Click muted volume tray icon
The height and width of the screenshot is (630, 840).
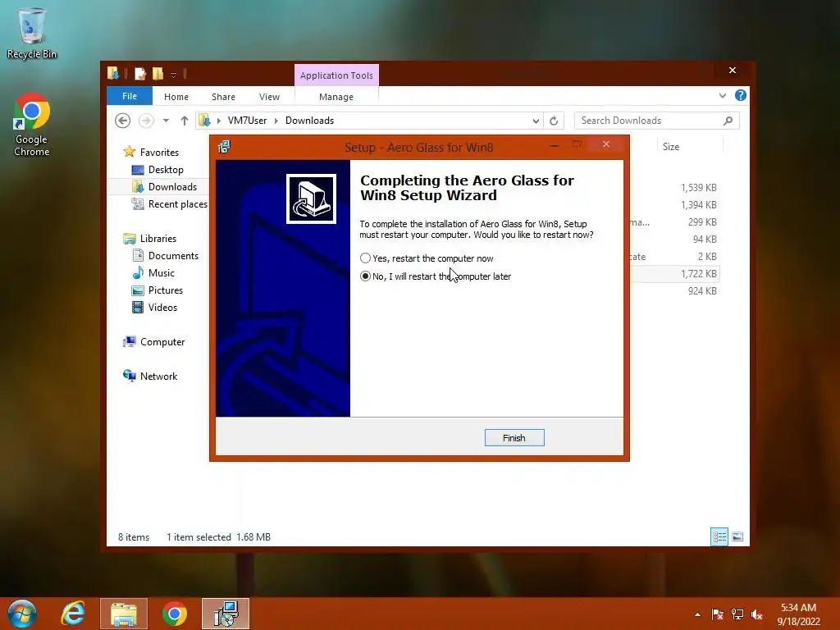(757, 614)
